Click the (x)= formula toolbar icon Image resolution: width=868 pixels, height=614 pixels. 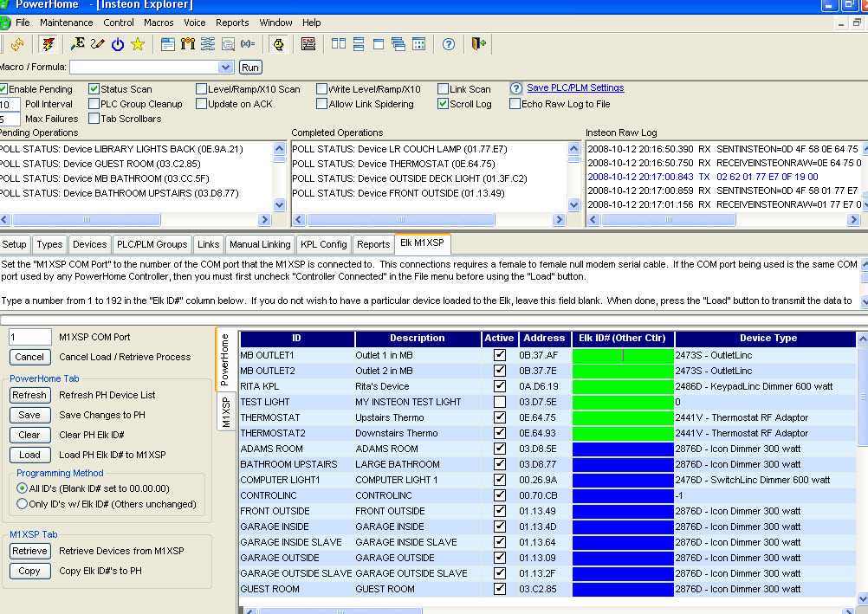pos(248,44)
